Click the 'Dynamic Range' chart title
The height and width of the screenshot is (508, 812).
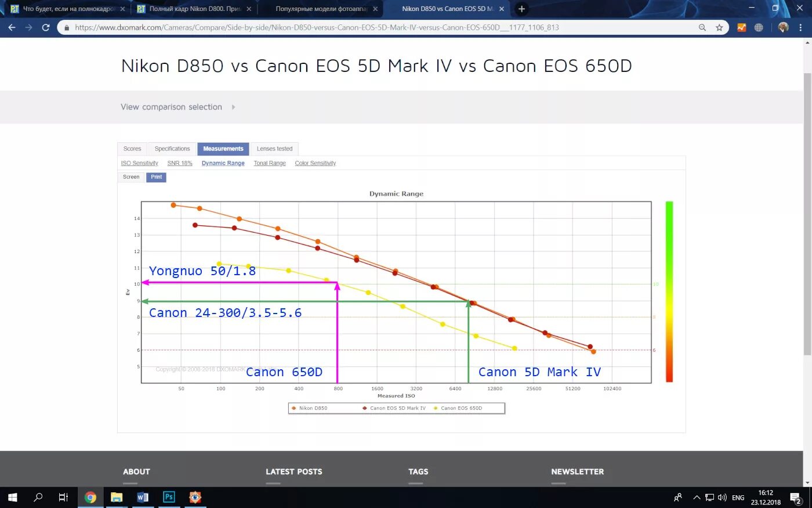coord(396,194)
